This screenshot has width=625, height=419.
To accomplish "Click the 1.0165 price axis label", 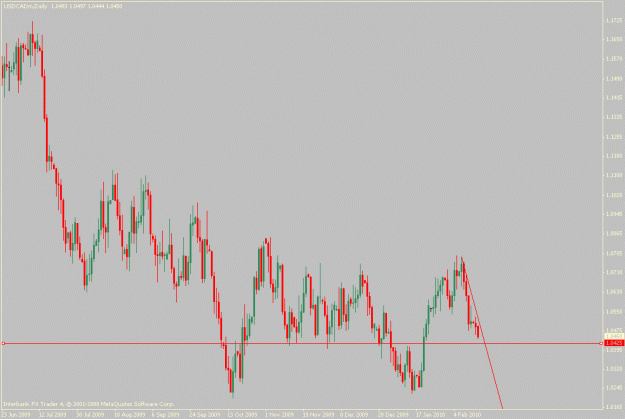I will tap(614, 407).
